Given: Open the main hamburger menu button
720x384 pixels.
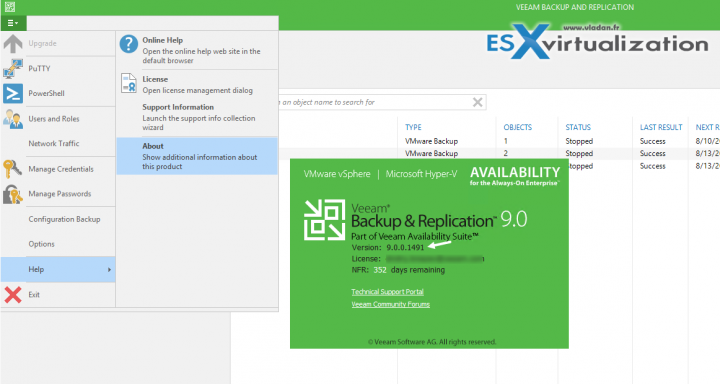Looking at the screenshot, I should pyautogui.click(x=13, y=23).
